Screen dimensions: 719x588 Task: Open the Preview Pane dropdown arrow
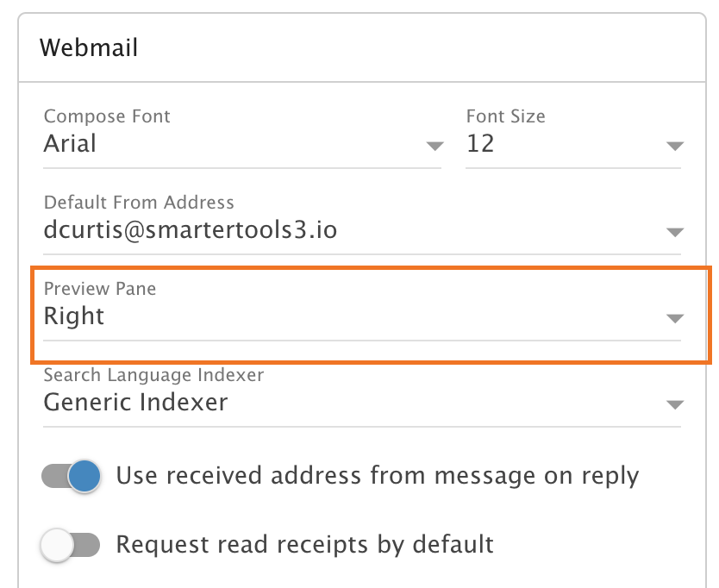[674, 319]
